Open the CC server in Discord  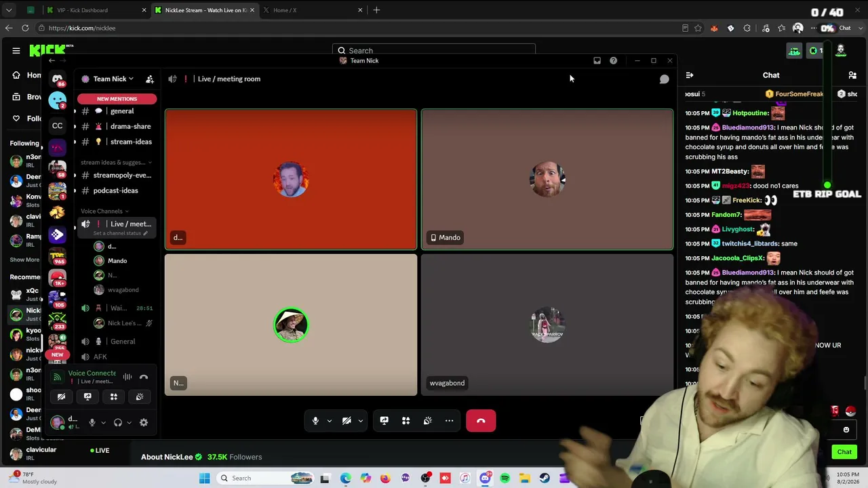pos(58,125)
